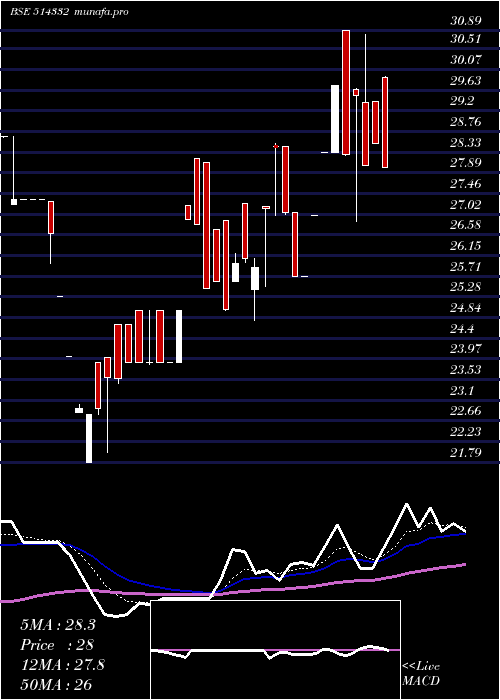Select the 30.51 price axis label
Viewport: 500px width, 700px height.
466,39
